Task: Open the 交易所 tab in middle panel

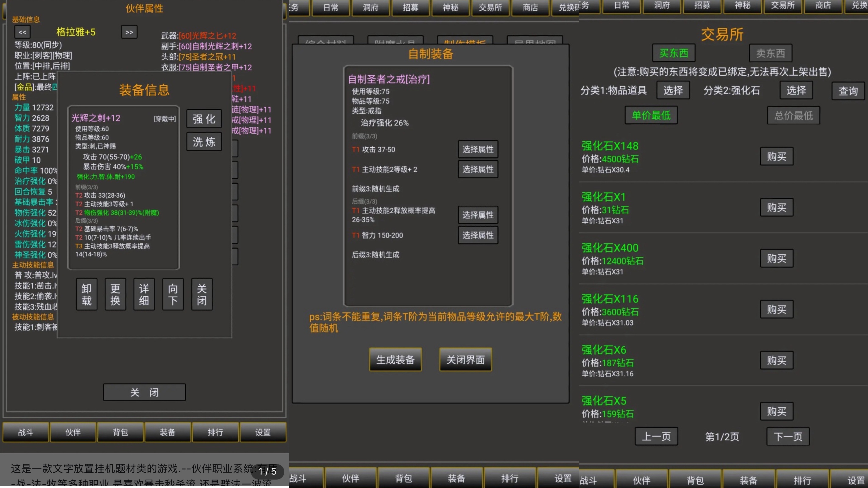Action: point(490,7)
